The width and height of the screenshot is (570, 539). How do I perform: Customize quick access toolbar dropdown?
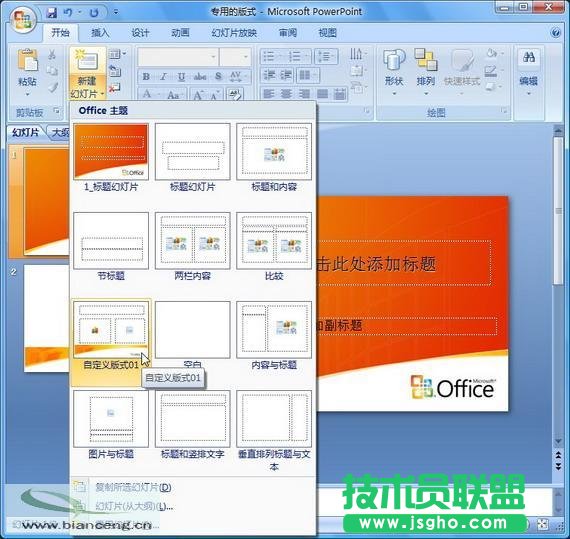pos(116,13)
